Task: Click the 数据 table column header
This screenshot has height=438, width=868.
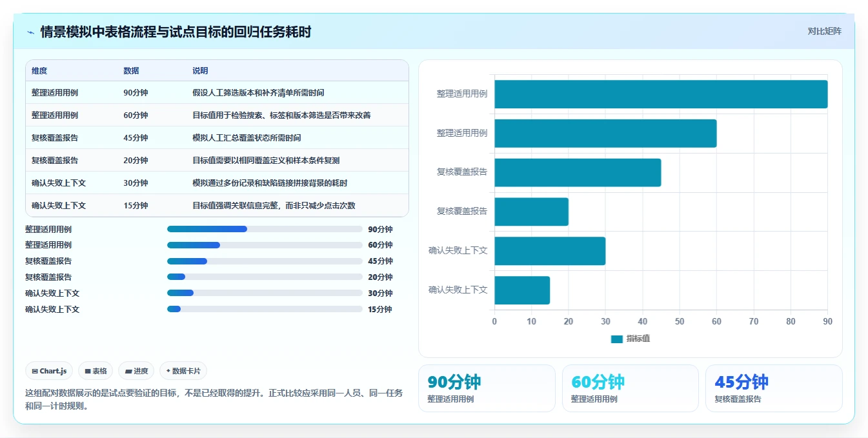Action: pos(131,71)
